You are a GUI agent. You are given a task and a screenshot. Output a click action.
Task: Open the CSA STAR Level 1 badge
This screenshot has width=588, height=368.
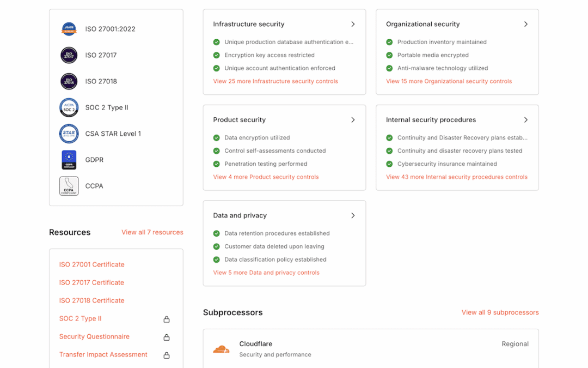tap(69, 134)
